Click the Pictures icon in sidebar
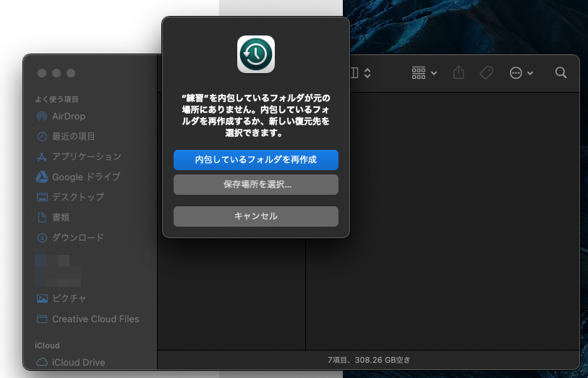Screen dimensions: 588x378 click(x=42, y=298)
